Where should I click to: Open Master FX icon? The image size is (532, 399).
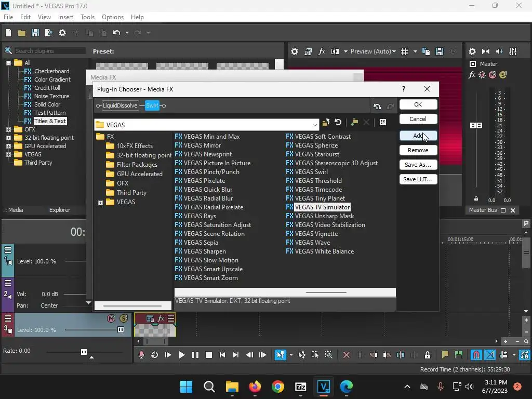[x=472, y=75]
